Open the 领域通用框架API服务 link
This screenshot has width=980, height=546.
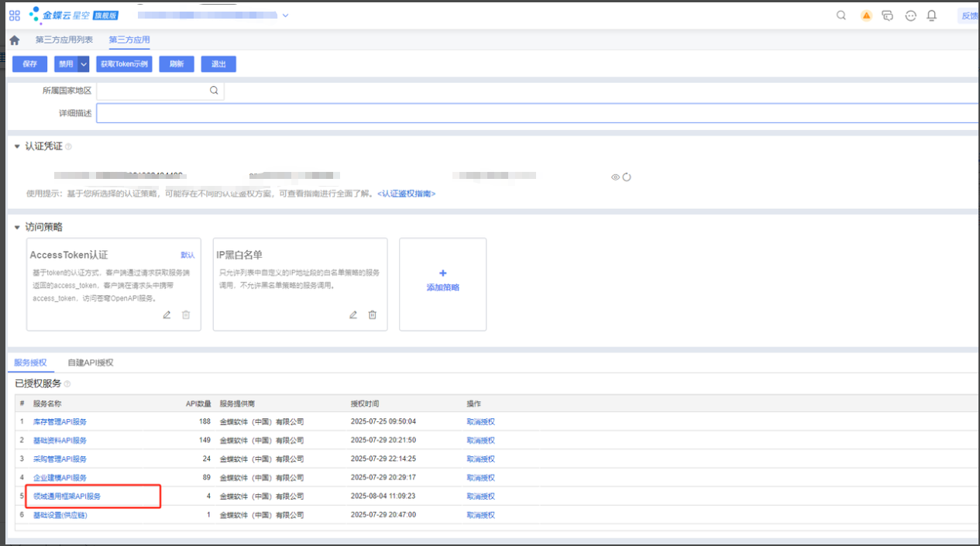tap(67, 496)
